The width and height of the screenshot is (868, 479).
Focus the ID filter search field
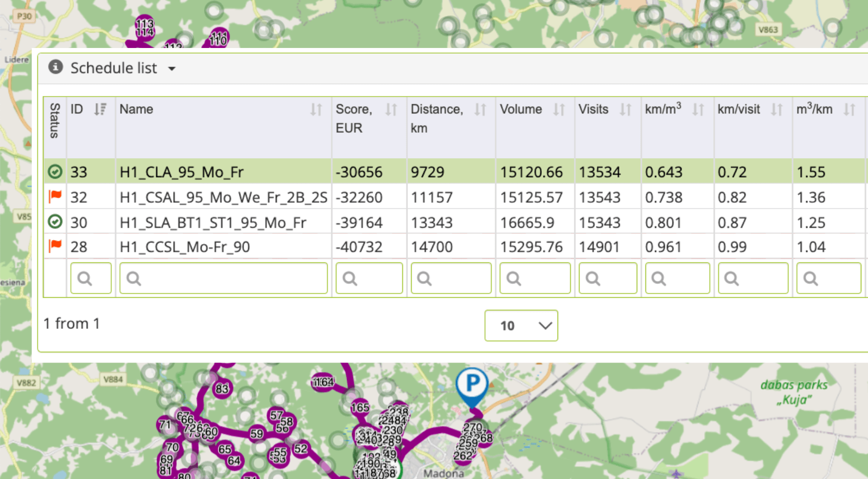click(91, 278)
